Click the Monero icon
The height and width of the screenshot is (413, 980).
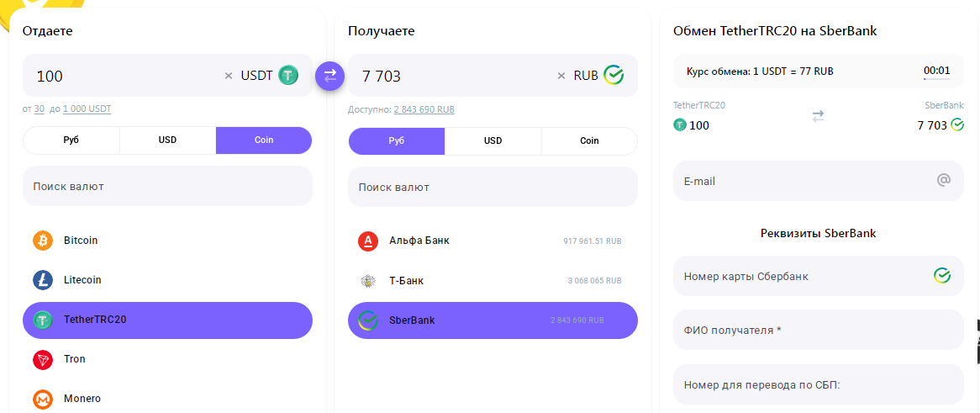43,399
